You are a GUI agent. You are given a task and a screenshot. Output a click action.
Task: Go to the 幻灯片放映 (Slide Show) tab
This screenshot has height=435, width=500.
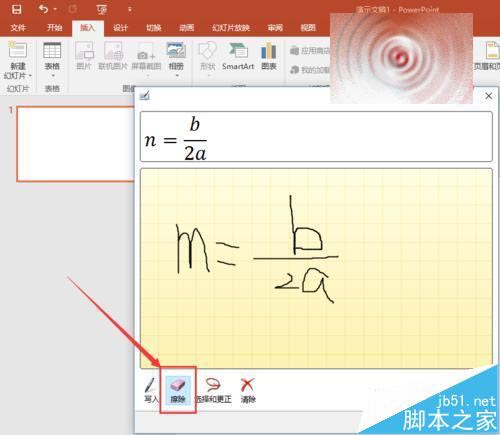231,28
